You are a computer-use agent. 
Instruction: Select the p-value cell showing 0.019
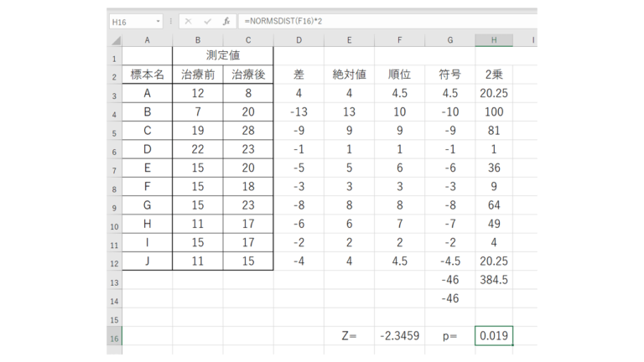coord(494,336)
